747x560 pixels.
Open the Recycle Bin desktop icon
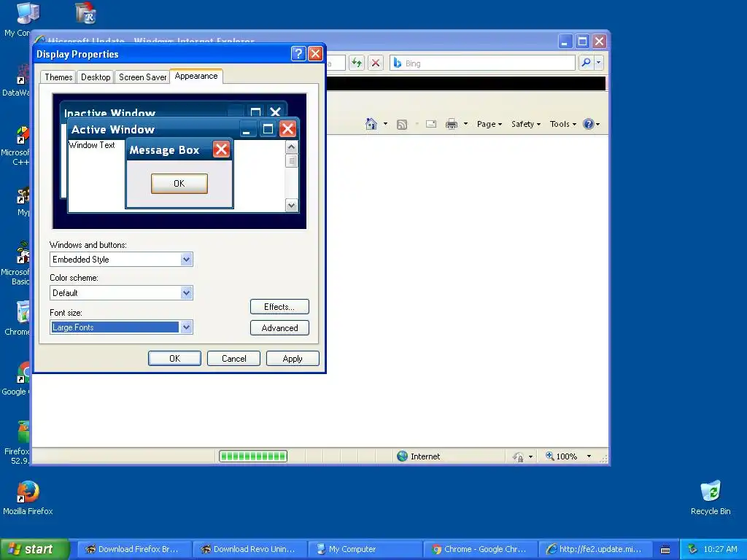click(x=711, y=497)
